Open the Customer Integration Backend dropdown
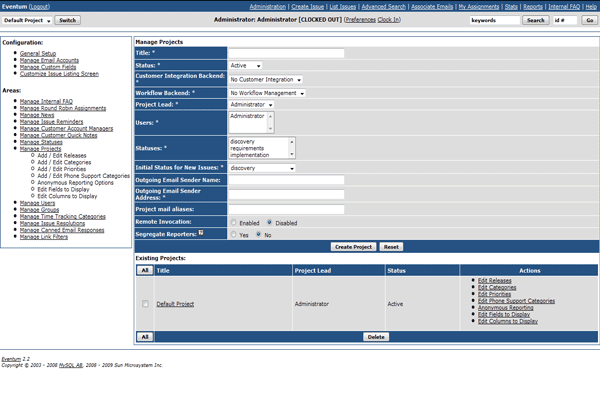The height and width of the screenshot is (400, 600). pyautogui.click(x=266, y=80)
